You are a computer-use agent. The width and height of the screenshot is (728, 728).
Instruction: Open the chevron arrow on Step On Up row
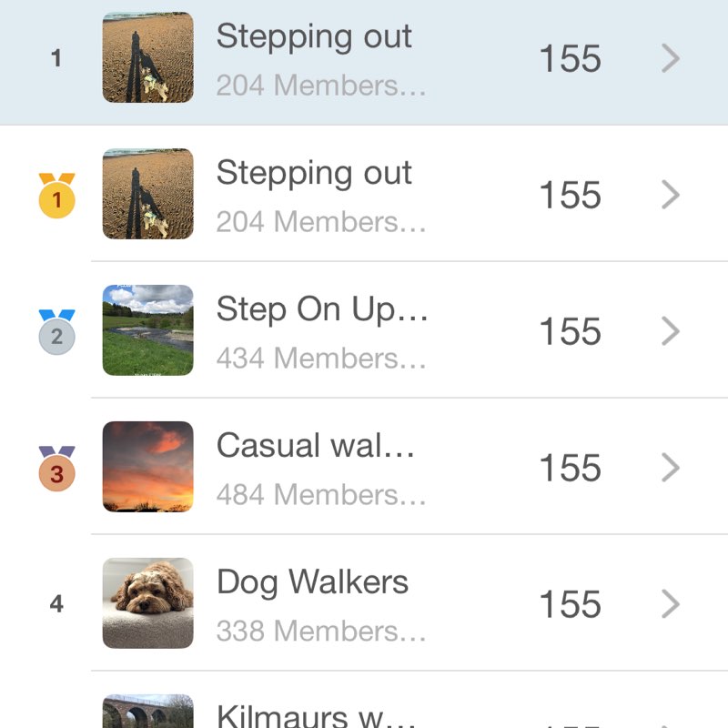click(671, 331)
